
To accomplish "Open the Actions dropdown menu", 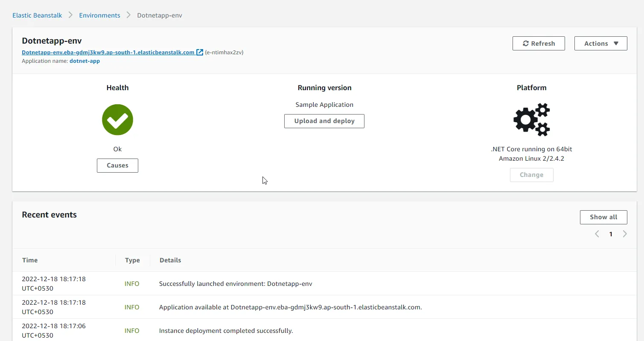I will (x=600, y=43).
